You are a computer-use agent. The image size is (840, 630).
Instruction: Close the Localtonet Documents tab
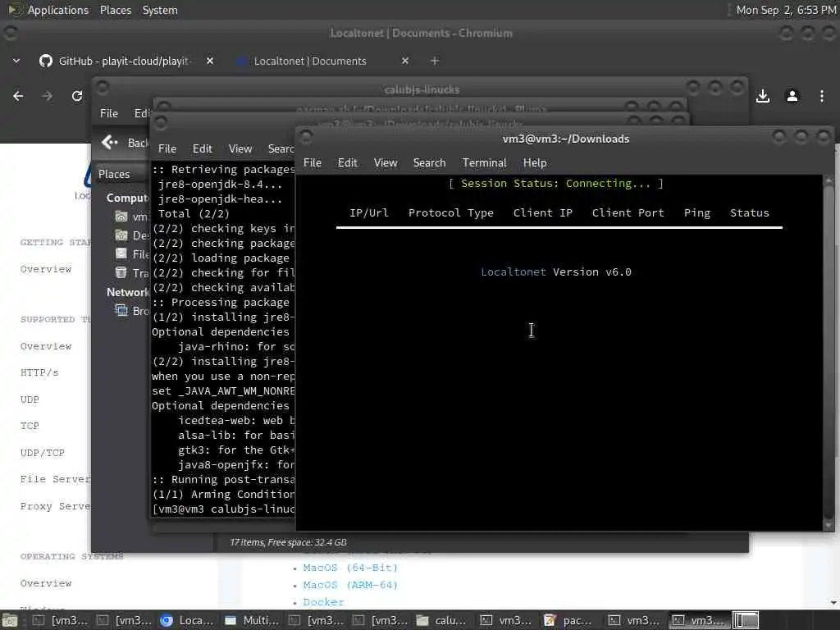click(x=405, y=61)
